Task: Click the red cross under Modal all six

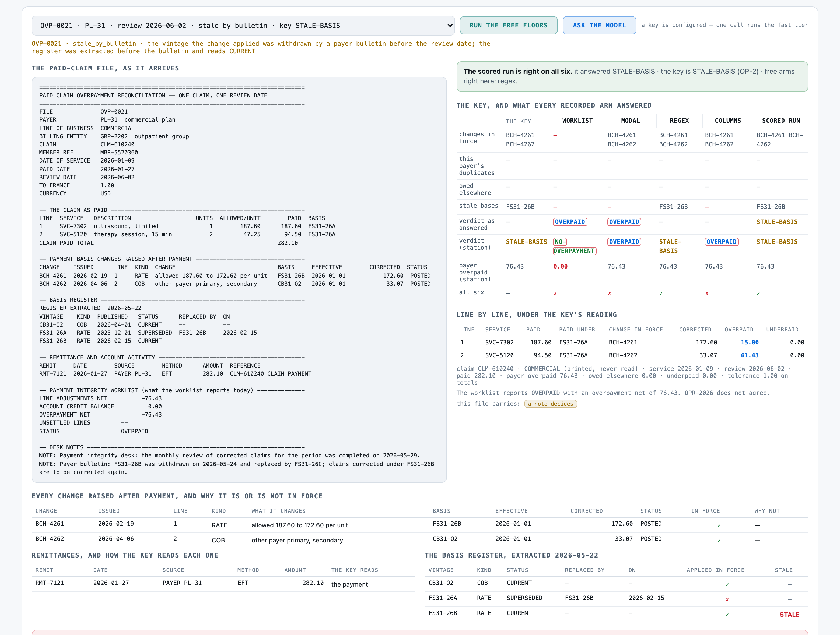Action: click(610, 293)
